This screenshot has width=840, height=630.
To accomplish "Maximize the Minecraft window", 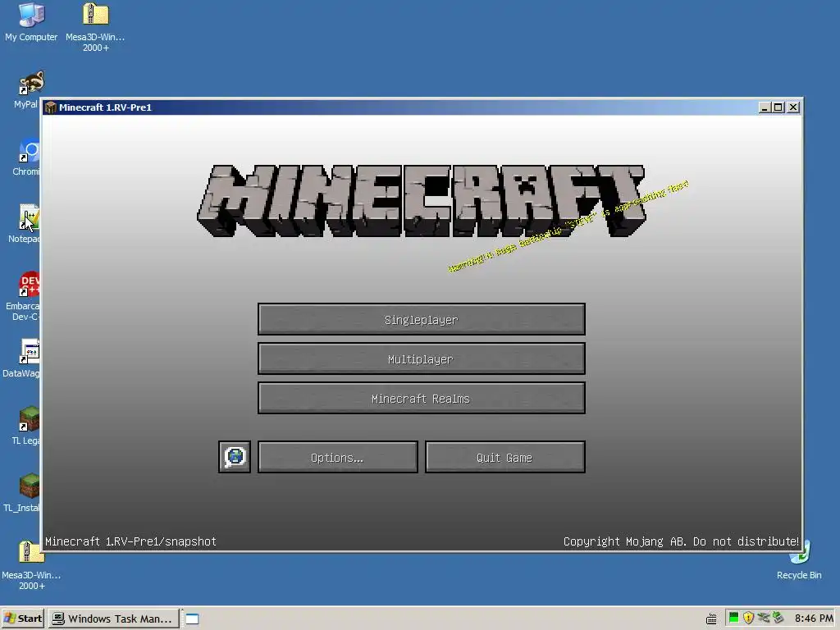I will click(x=778, y=107).
